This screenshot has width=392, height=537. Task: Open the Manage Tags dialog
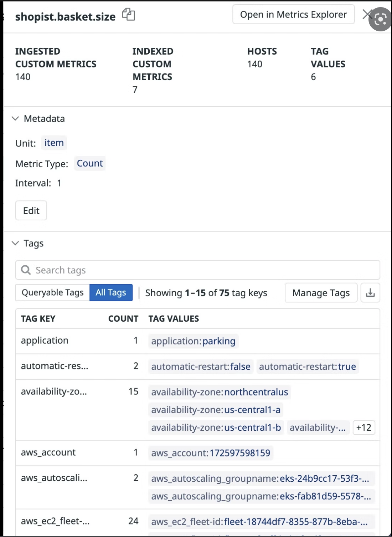(321, 293)
